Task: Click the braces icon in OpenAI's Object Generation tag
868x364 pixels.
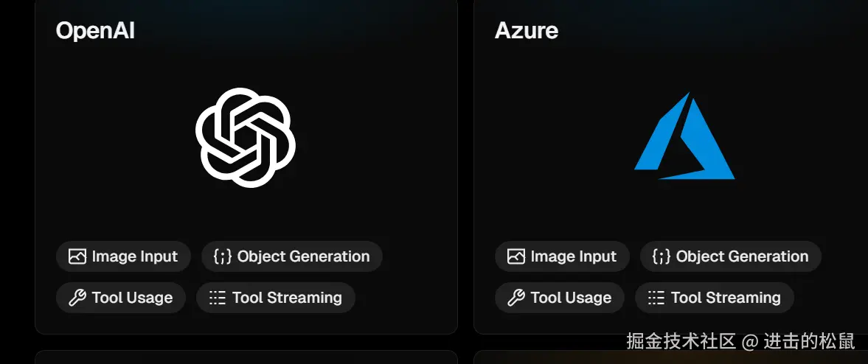Action: click(222, 256)
